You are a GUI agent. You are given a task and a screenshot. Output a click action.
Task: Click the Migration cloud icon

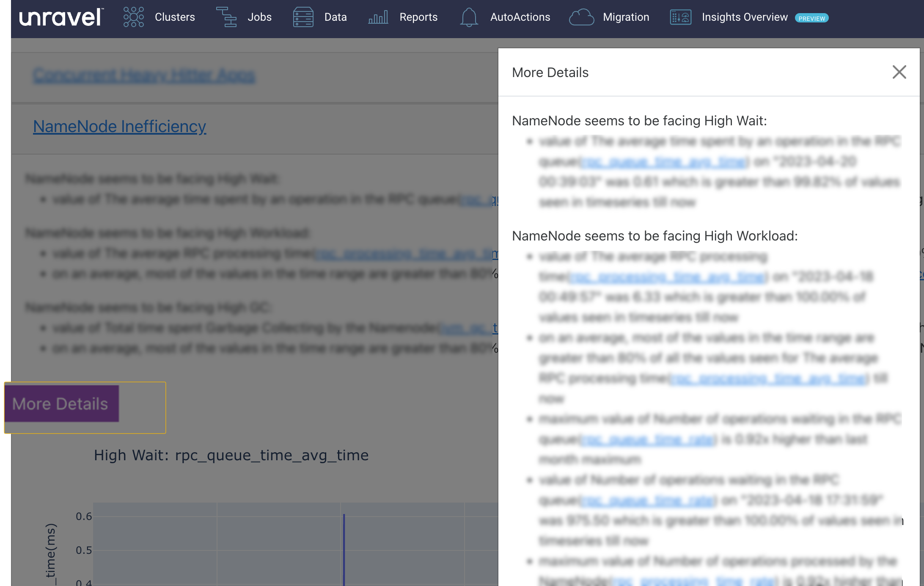pyautogui.click(x=581, y=17)
